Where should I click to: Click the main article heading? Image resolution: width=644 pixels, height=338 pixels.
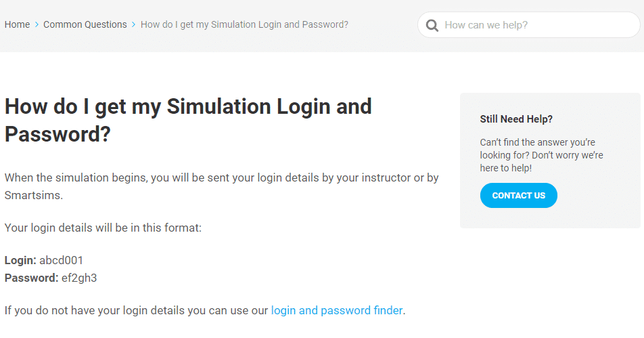click(x=188, y=120)
